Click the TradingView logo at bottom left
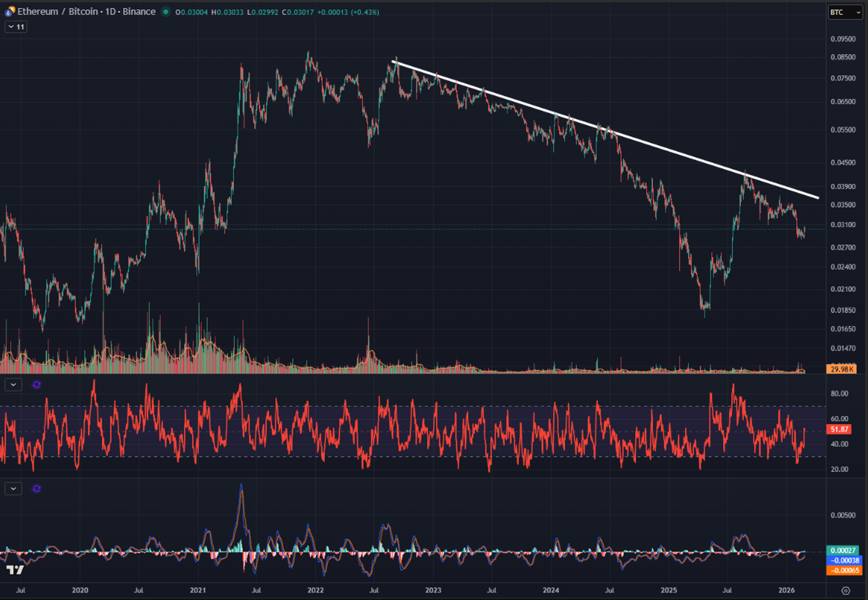 coord(15,570)
